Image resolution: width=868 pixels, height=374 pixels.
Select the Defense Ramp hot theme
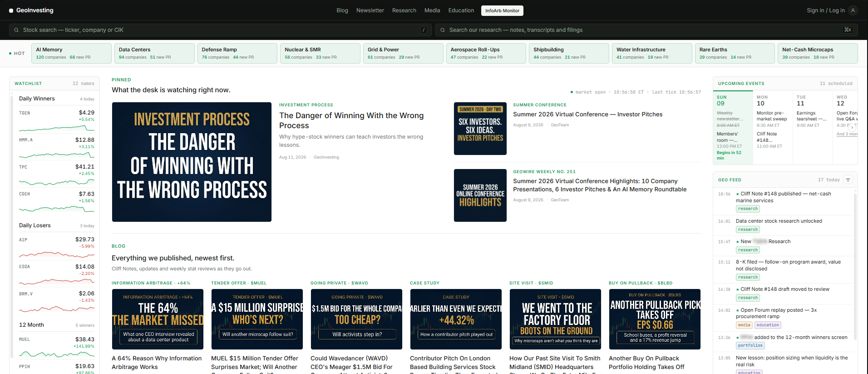pos(237,53)
